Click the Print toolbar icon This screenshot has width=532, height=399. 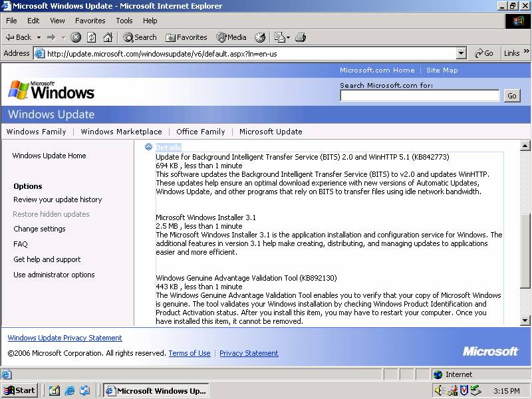tap(301, 37)
